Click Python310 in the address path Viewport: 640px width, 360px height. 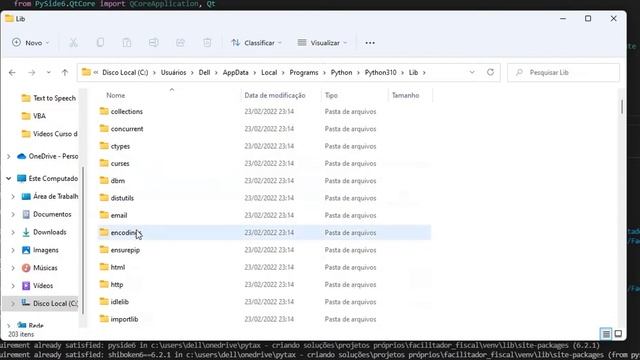(x=380, y=72)
